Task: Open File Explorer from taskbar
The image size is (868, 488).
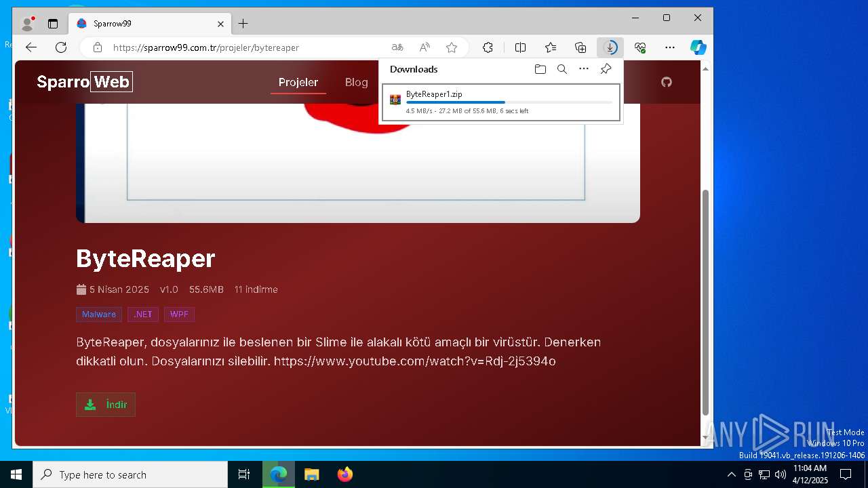Action: pos(312,474)
